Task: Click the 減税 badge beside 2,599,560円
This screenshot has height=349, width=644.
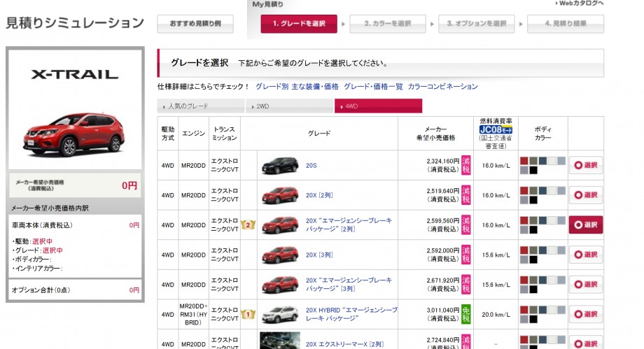Action: [465, 225]
